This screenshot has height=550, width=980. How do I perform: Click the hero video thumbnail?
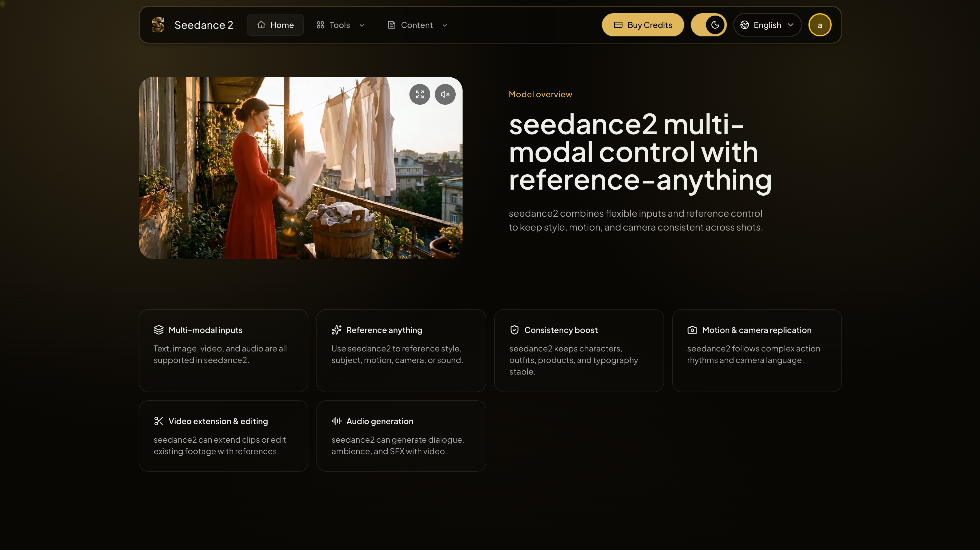tap(301, 168)
